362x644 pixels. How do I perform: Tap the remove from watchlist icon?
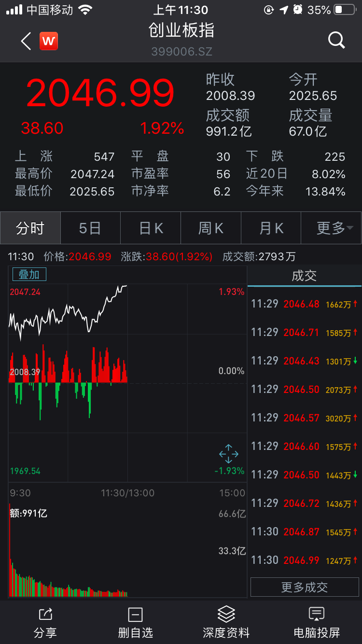tap(135, 615)
